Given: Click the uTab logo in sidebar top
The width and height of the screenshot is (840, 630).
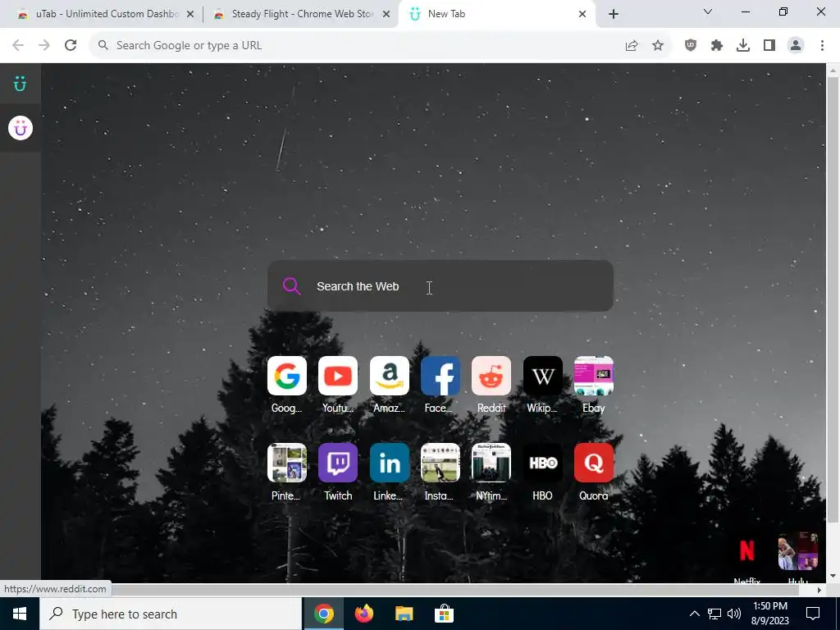Looking at the screenshot, I should tap(20, 84).
